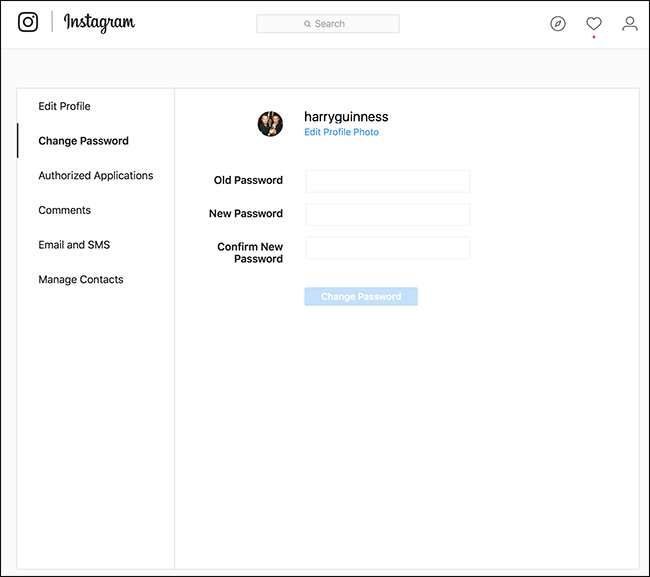Image resolution: width=650 pixels, height=577 pixels.
Task: Click the harryguinness profile photo thumbnail
Action: (270, 124)
